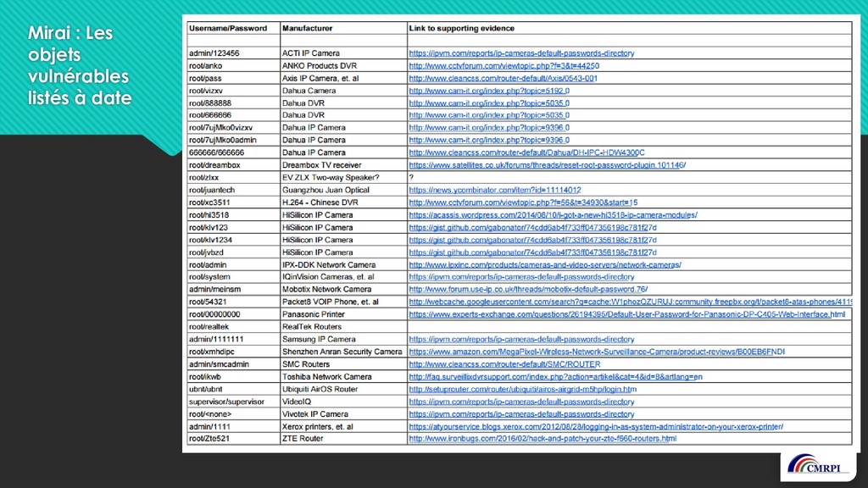This screenshot has width=868, height=488.
Task: Open cctvforum link for ANKO Products DVR
Action: 504,66
